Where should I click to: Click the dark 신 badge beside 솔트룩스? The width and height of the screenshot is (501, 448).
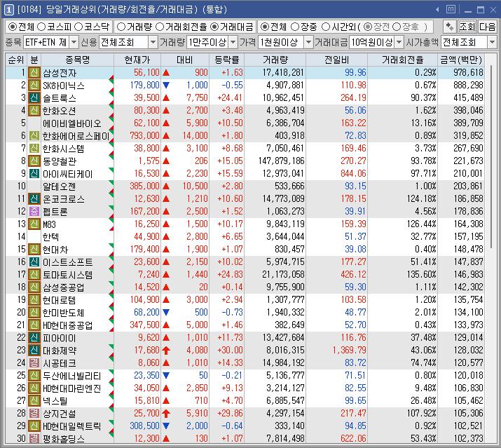(34, 98)
